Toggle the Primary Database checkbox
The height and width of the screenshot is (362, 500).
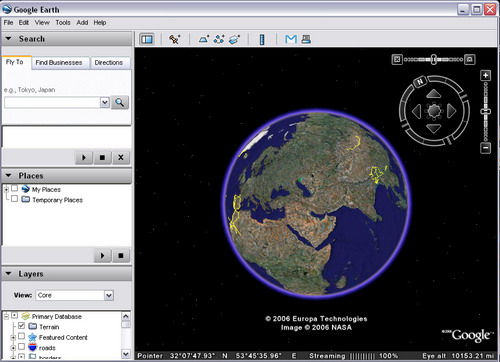[x=14, y=315]
